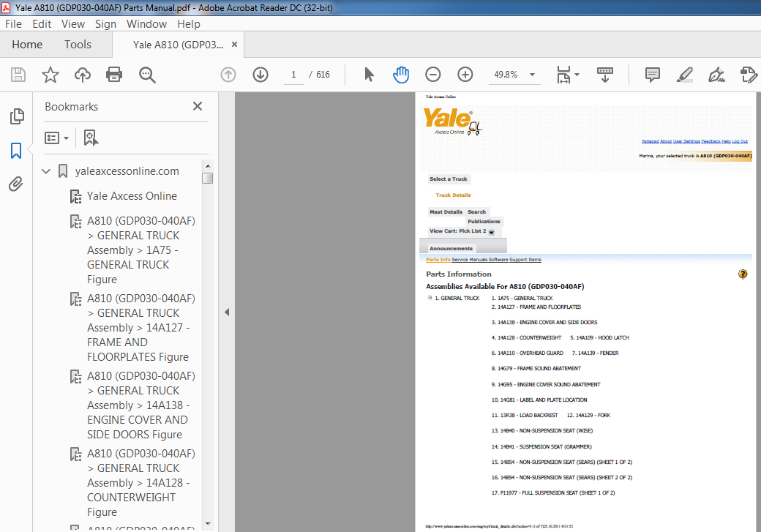Click the zoom percentage field 49.8%

pos(506,75)
